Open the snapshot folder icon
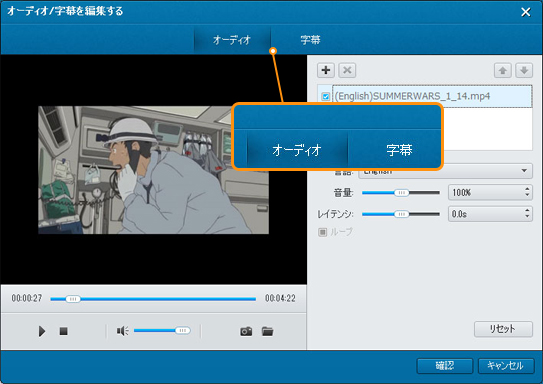The height and width of the screenshot is (384, 543). (x=267, y=331)
